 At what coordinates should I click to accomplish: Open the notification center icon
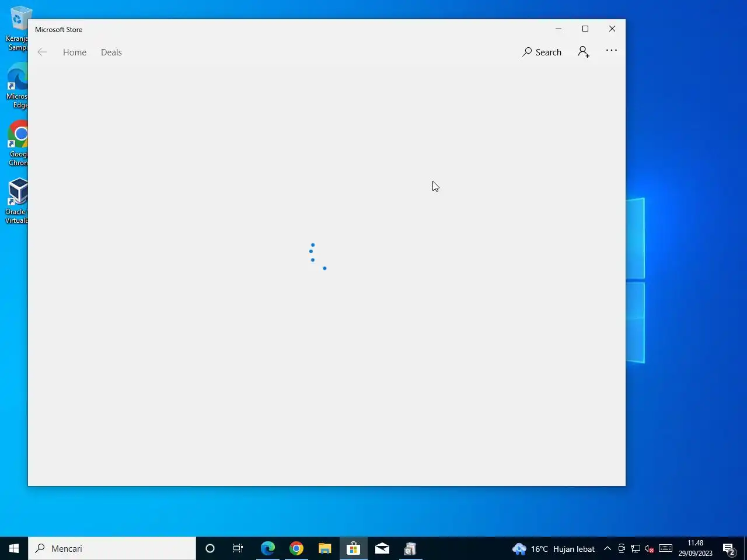tap(729, 548)
